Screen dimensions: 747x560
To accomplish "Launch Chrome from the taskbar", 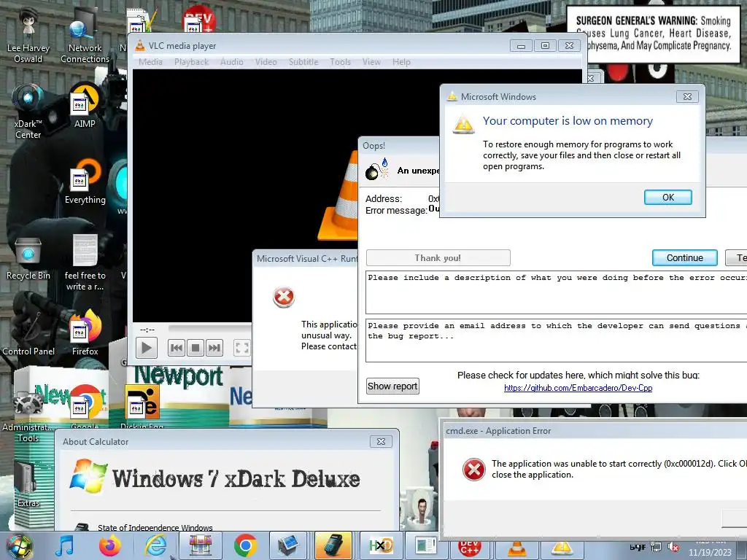I will tap(245, 545).
